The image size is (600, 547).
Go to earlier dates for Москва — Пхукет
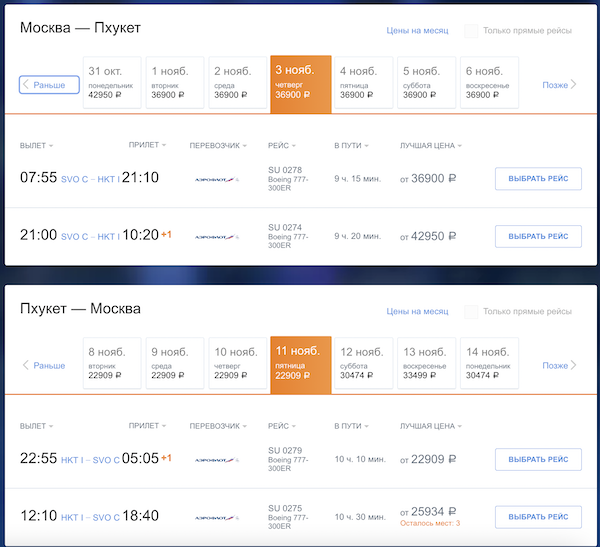point(49,85)
